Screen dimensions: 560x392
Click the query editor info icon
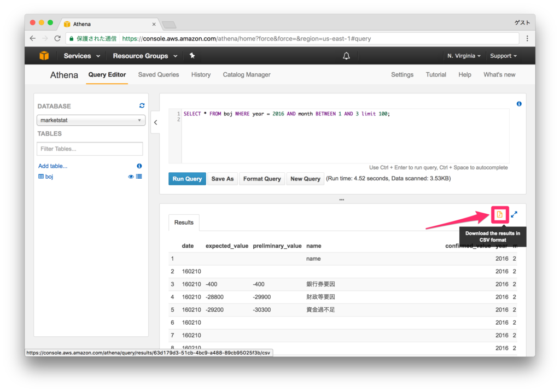[x=519, y=104]
